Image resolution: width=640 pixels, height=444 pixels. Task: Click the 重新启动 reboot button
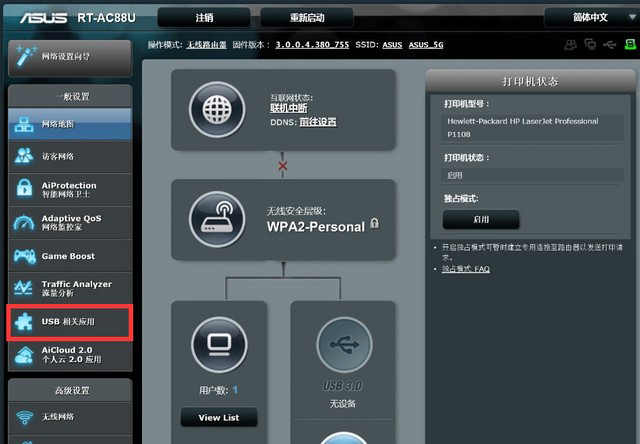pos(307,18)
